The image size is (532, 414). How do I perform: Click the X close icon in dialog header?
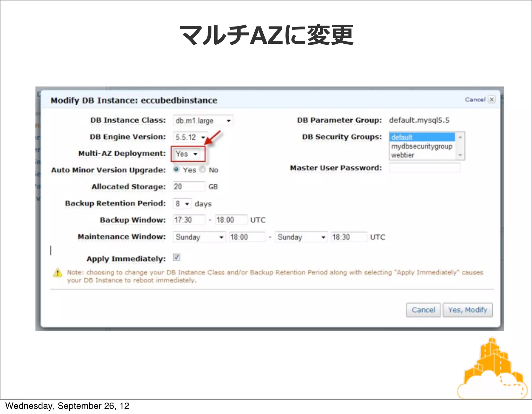(x=491, y=100)
